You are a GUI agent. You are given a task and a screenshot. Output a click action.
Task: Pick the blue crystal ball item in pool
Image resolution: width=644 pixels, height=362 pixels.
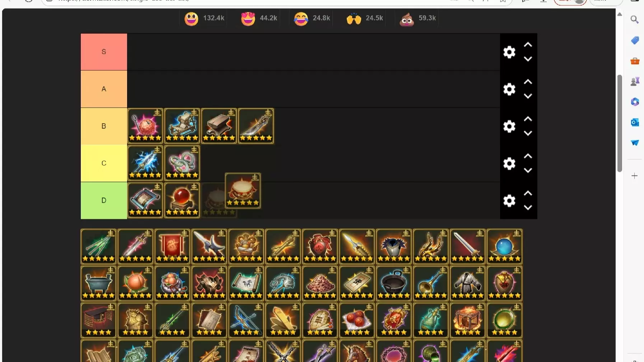point(504,246)
